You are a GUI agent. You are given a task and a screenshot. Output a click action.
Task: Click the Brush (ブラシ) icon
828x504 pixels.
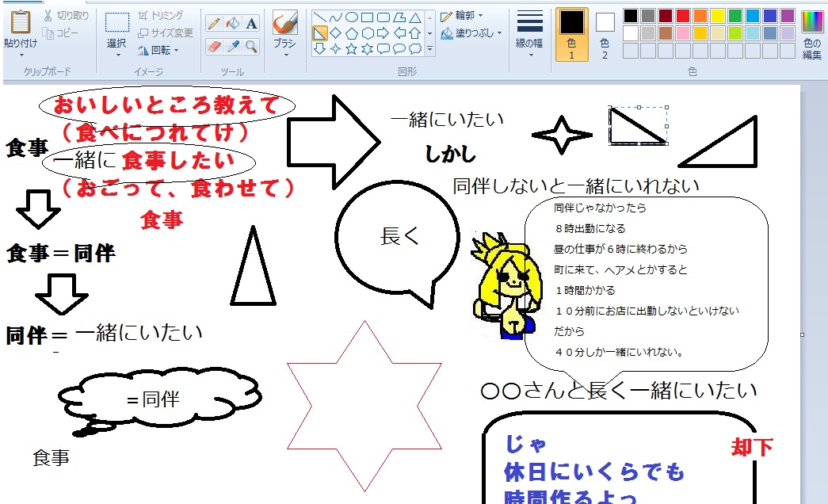point(285,23)
